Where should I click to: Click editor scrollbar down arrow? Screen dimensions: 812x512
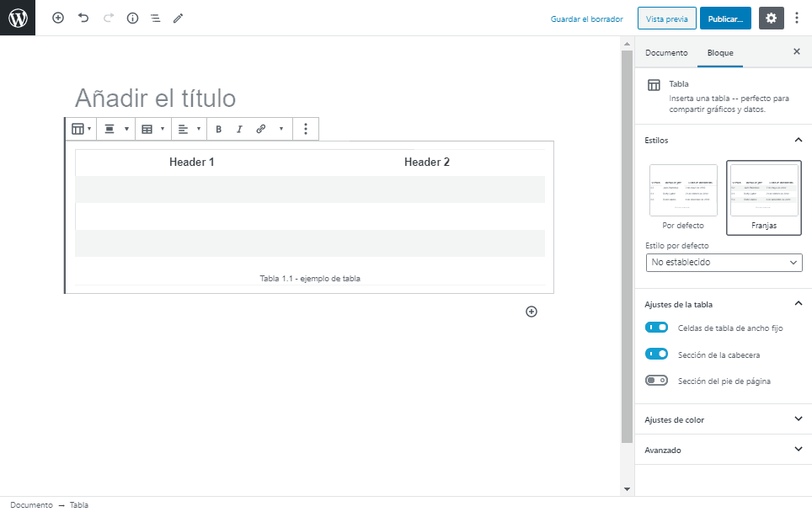pyautogui.click(x=627, y=488)
